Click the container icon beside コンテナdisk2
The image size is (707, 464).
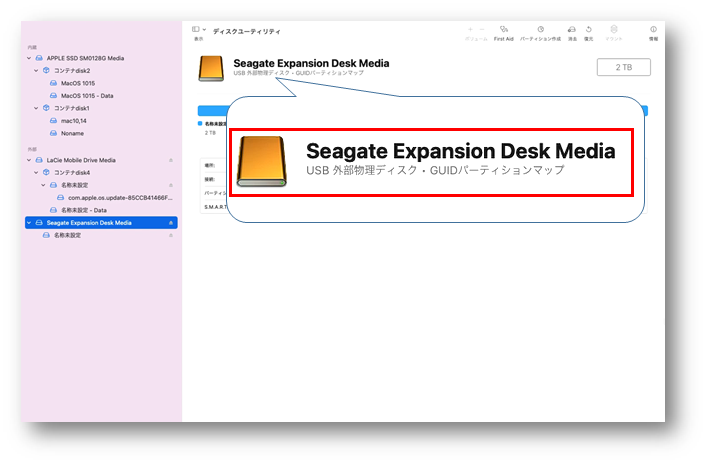(46, 71)
